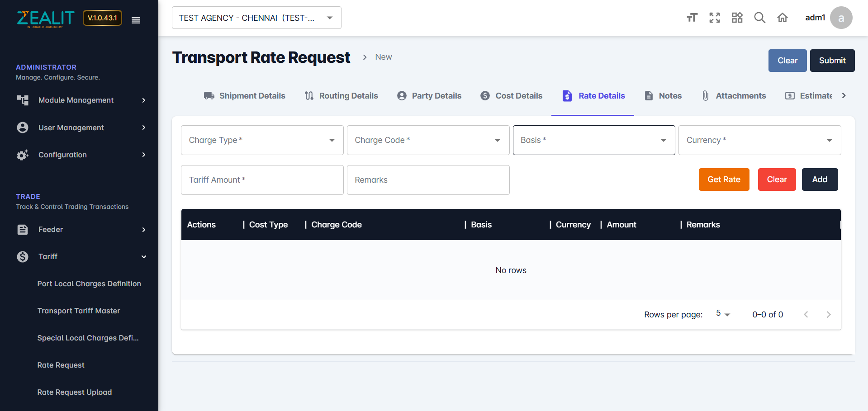Expand the agency selector TEST AGENCY - CHENNAI
The image size is (868, 411).
point(256,18)
